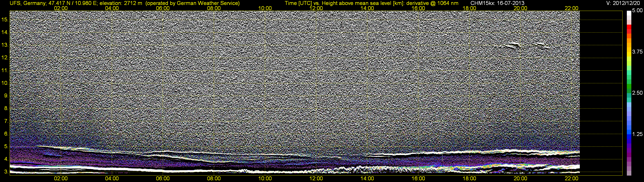Click the '12:00' label on the top time axis
This screenshot has width=644, height=182.
point(316,8)
